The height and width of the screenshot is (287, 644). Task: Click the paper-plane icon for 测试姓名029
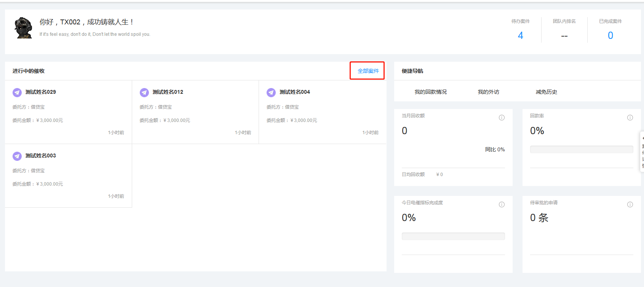tap(17, 92)
